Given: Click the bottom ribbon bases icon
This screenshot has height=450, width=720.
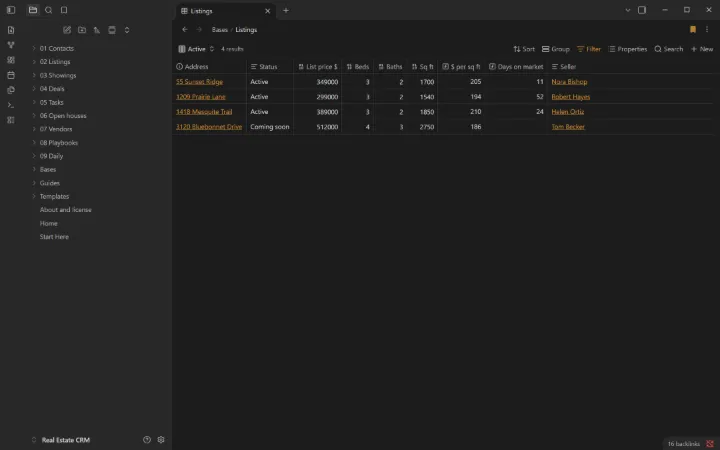Looking at the screenshot, I should click(x=11, y=120).
